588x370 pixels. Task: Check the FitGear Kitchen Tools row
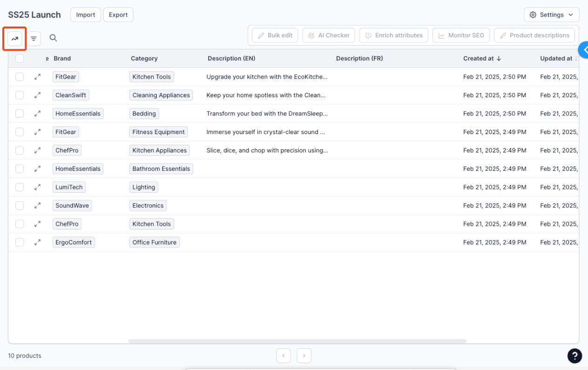20,77
